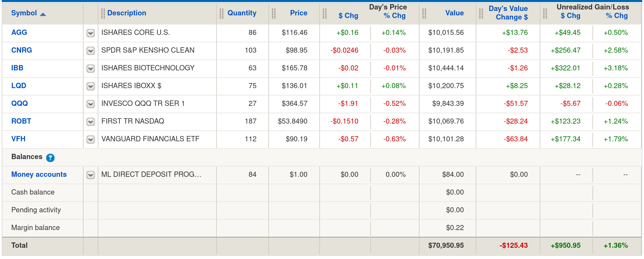This screenshot has width=644, height=259.
Task: Follow the Money accounts link
Action: [x=39, y=174]
